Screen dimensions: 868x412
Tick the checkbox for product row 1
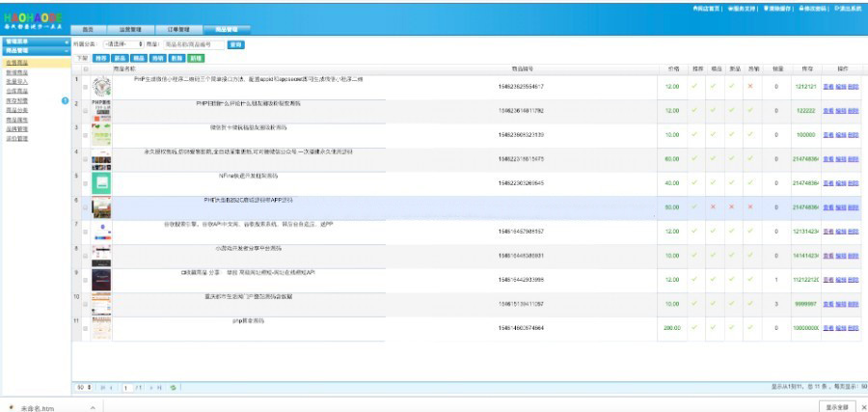pyautogui.click(x=85, y=88)
